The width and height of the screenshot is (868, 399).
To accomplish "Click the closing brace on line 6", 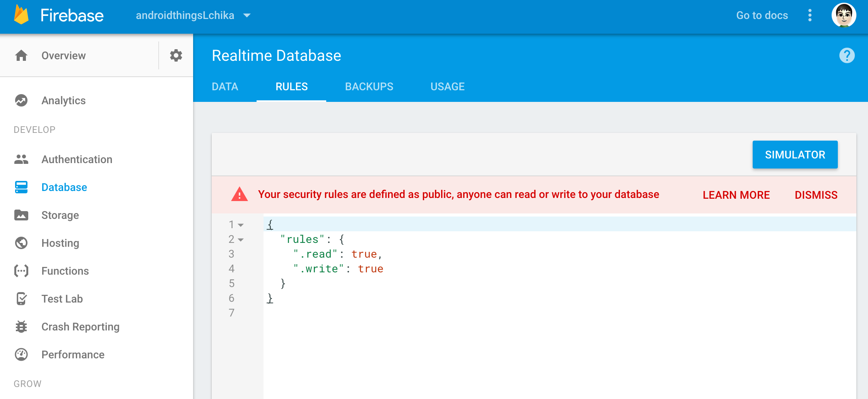I will pyautogui.click(x=270, y=298).
